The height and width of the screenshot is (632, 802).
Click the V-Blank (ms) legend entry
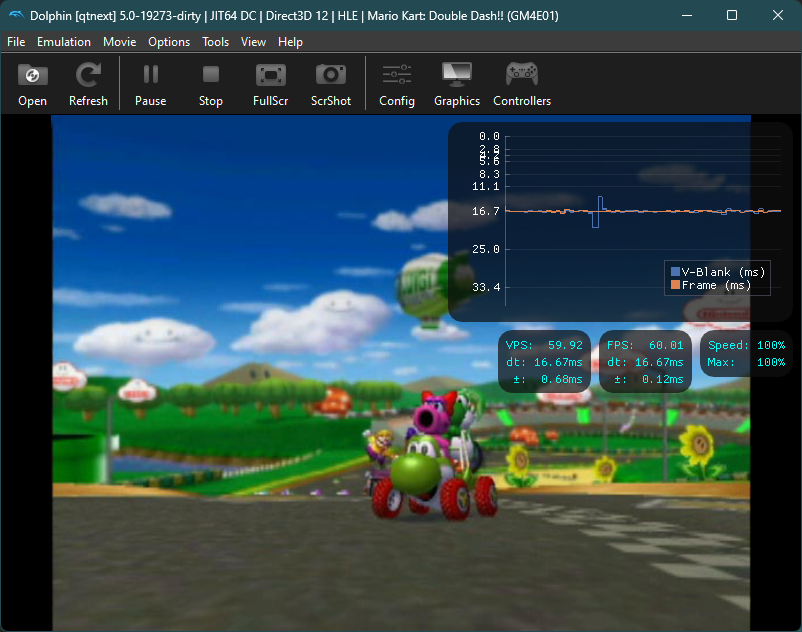(x=718, y=272)
